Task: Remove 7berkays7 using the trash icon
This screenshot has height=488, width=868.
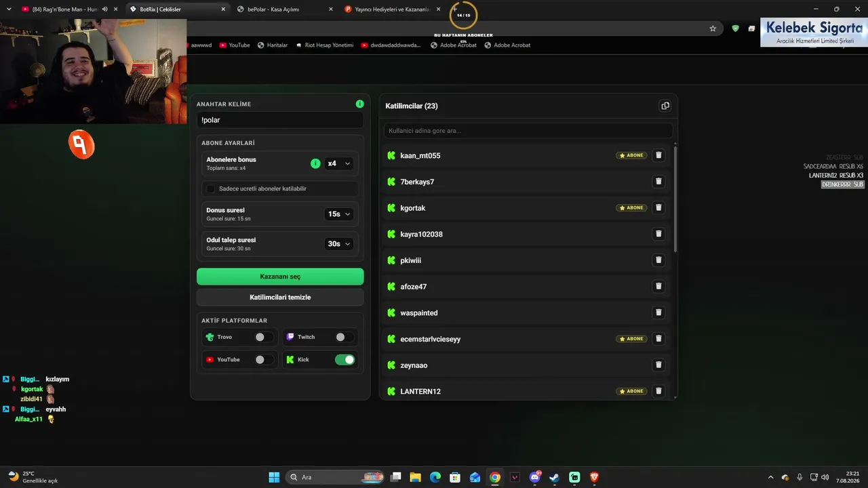Action: [x=658, y=182]
